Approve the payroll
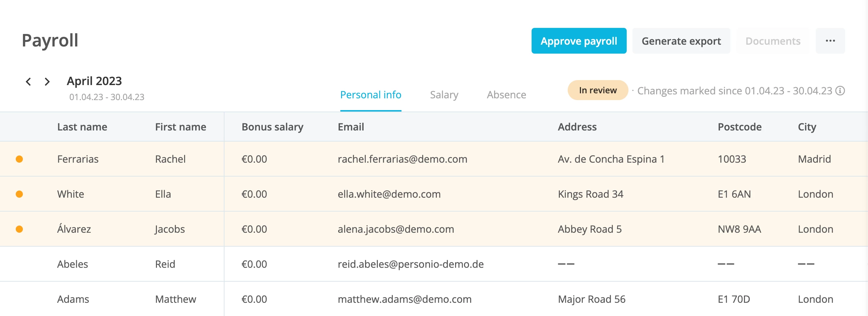This screenshot has height=316, width=868. 579,41
